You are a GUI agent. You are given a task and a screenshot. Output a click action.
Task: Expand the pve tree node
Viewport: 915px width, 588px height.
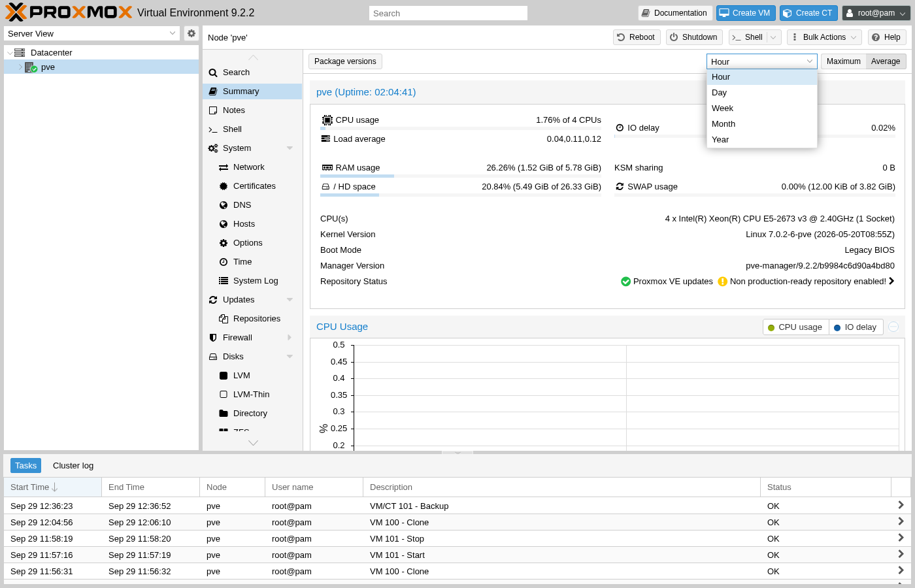20,67
